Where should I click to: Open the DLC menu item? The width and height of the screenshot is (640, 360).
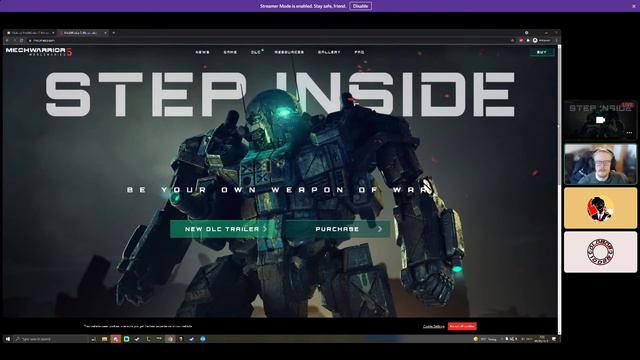point(256,52)
